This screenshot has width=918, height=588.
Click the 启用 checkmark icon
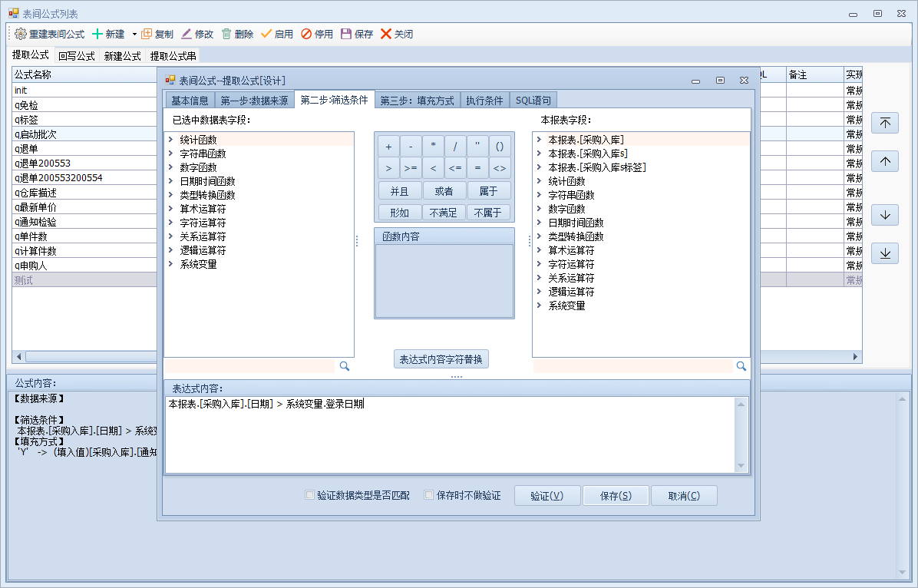266,34
